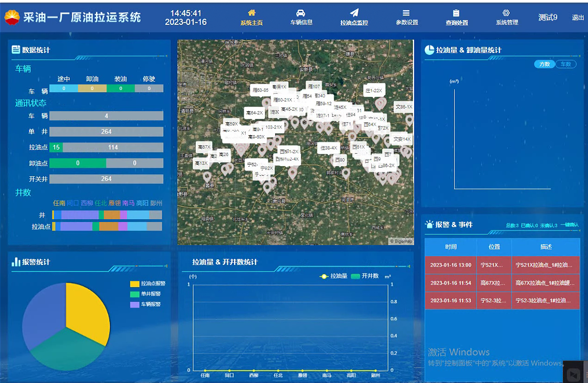Image resolution: width=588 pixels, height=383 pixels.
Task: Toggle the 拉油量 legend series in the chart
Action: point(333,276)
